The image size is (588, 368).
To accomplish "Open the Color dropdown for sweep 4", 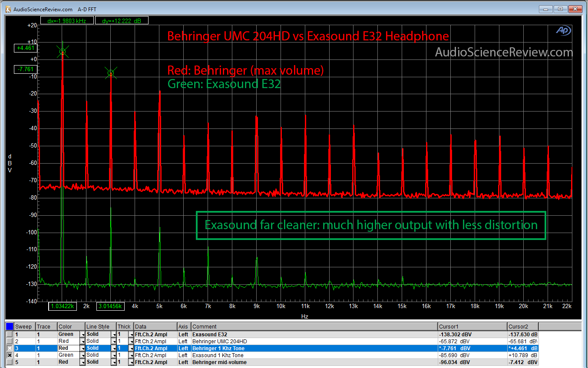I will point(82,355).
